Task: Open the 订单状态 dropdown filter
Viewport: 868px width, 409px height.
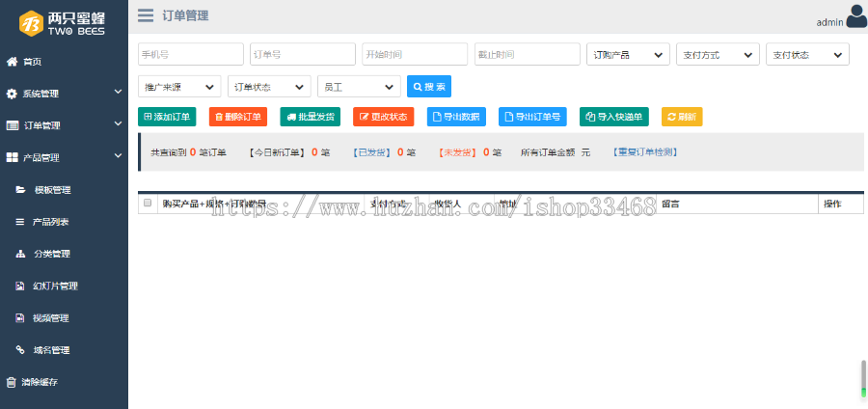Action: click(x=269, y=87)
